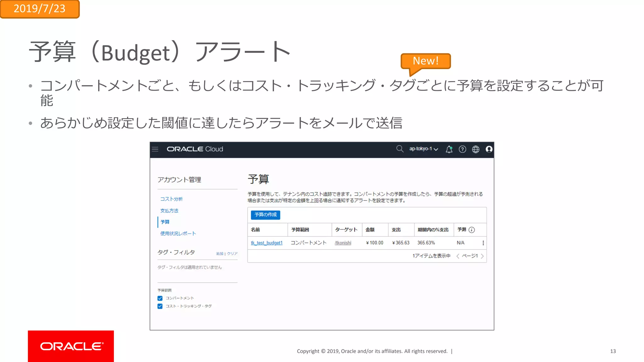The height and width of the screenshot is (362, 644).
Task: Uncheck the コンパートメント checkbox
Action: pos(160,298)
